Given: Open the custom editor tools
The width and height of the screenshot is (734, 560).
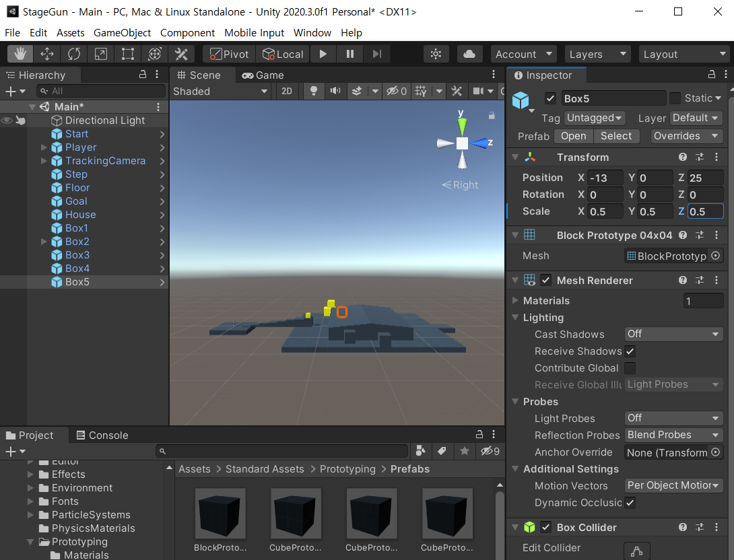Looking at the screenshot, I should (x=181, y=55).
